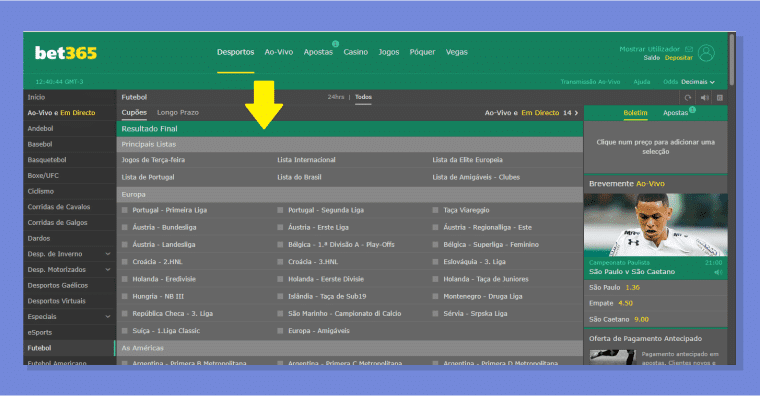This screenshot has width=760, height=396.
Task: Select Boxe/UFC in the sports sidebar
Action: [69, 175]
